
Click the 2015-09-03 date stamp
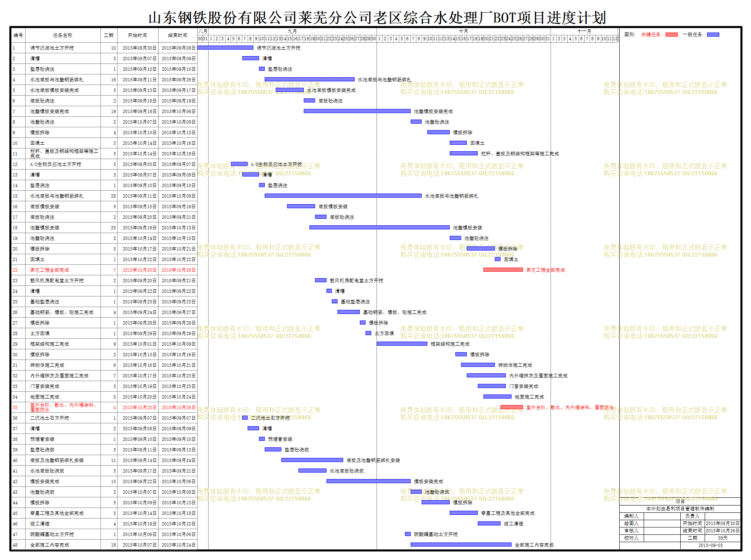click(x=710, y=545)
